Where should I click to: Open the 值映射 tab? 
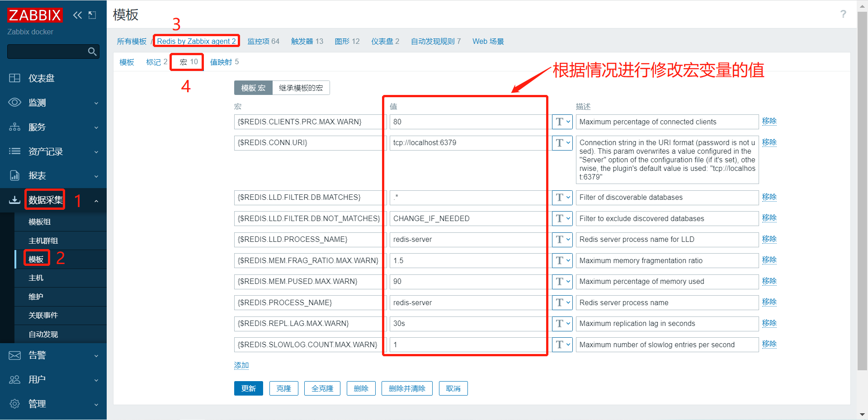pyautogui.click(x=224, y=62)
